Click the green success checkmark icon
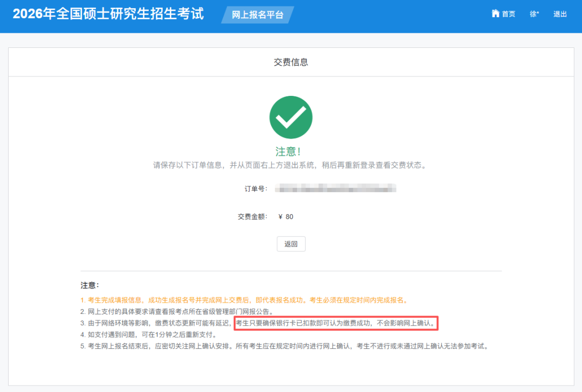582x392 pixels. (291, 117)
